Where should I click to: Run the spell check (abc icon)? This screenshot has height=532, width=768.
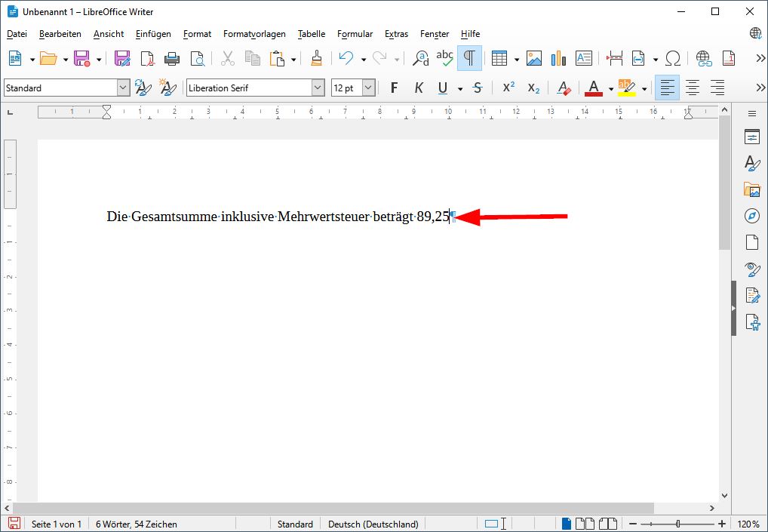[445, 57]
